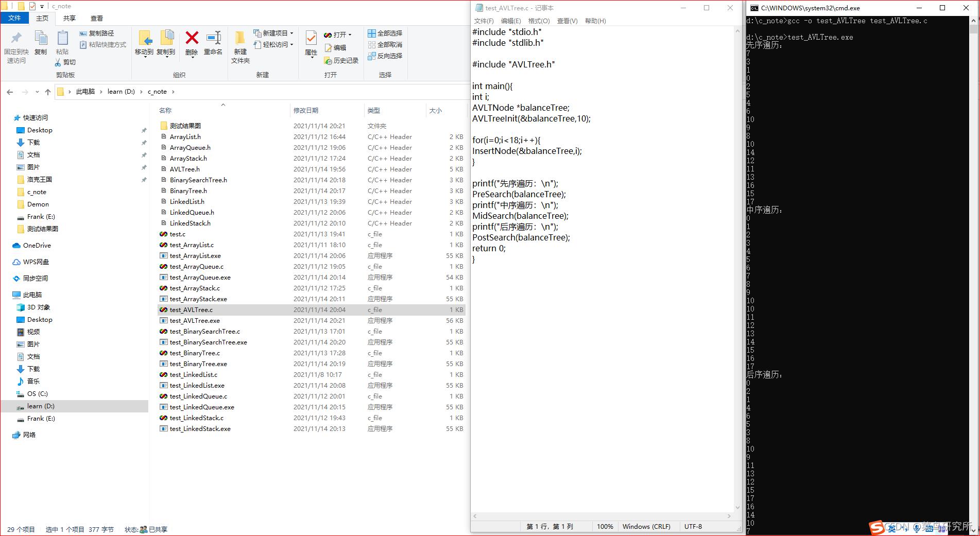Open Quick Access Toolbar customize dropdown
The width and height of the screenshot is (980, 536).
pos(42,6)
